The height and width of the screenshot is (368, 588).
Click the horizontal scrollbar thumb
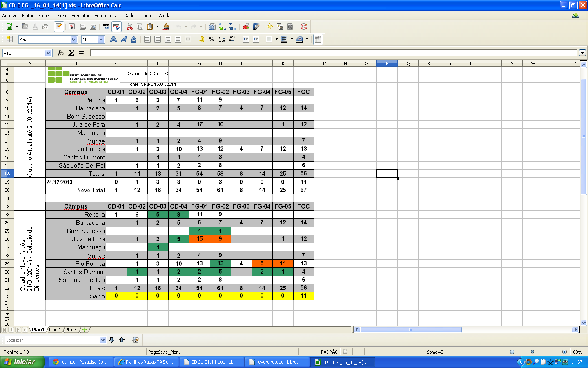click(x=411, y=330)
